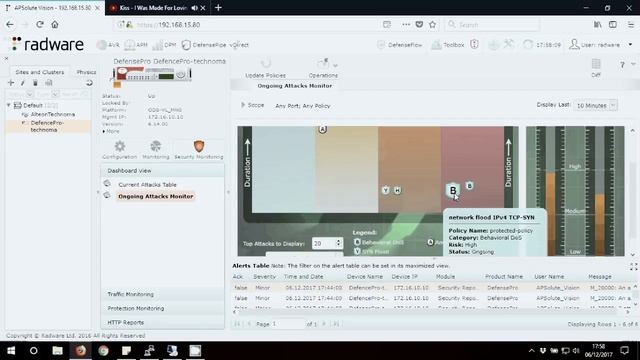Open the help question mark menu
Screen dimensions: 640x360
pyautogui.click(x=622, y=64)
